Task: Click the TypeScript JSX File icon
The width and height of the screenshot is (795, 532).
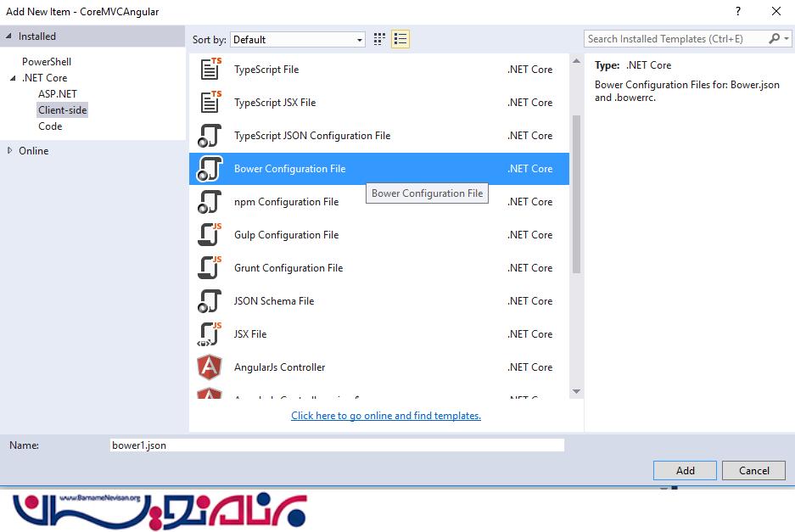Action: tap(210, 103)
